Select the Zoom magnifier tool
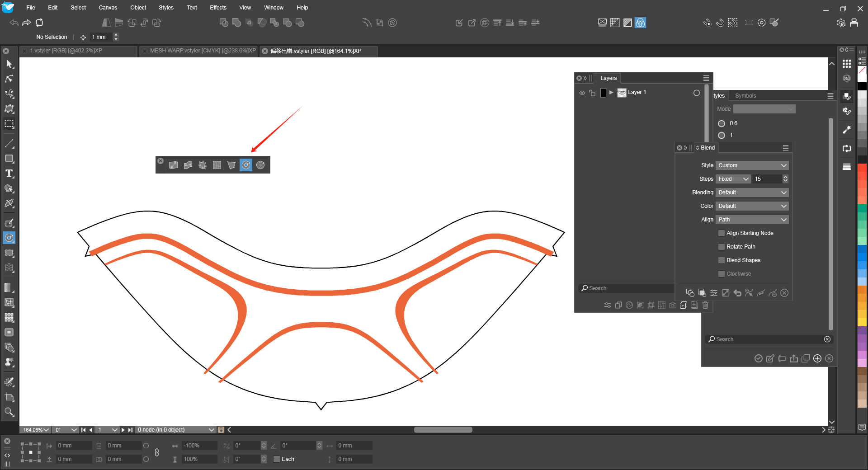Screen dimensions: 868x470 [x=9, y=412]
